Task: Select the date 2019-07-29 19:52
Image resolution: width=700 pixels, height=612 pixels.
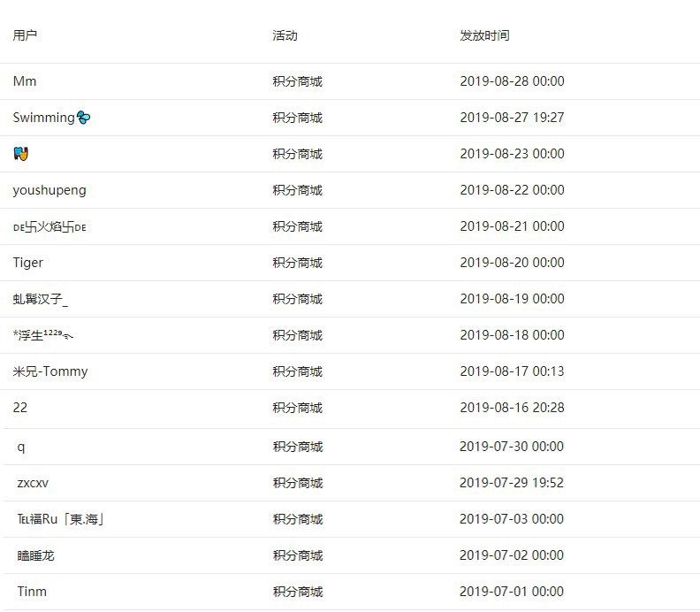Action: coord(512,483)
